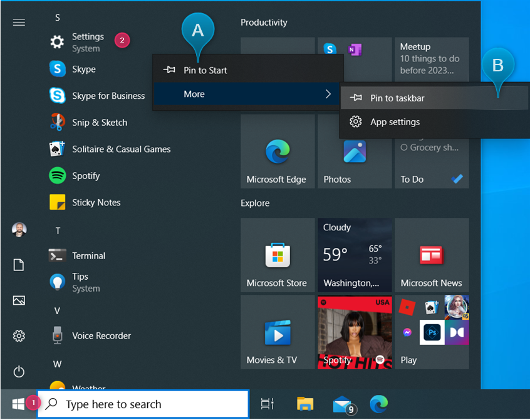Open the Microsoft News tile

pyautogui.click(x=432, y=255)
